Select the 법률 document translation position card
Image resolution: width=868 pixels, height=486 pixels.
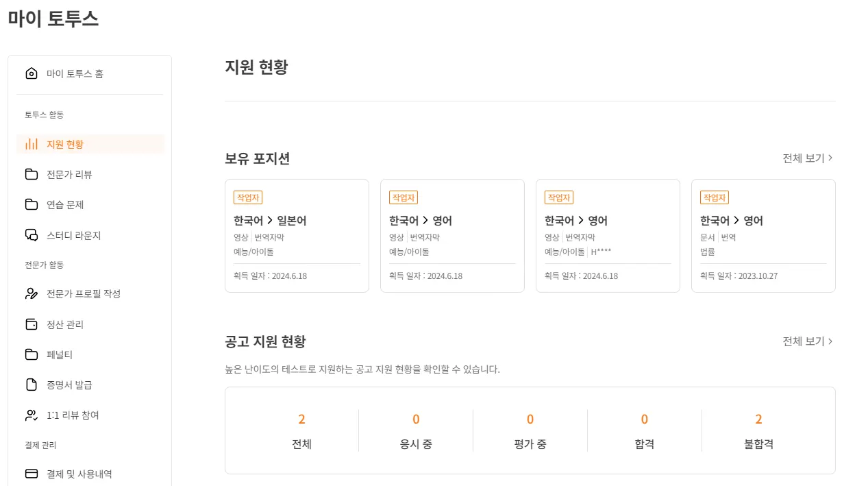tap(763, 236)
